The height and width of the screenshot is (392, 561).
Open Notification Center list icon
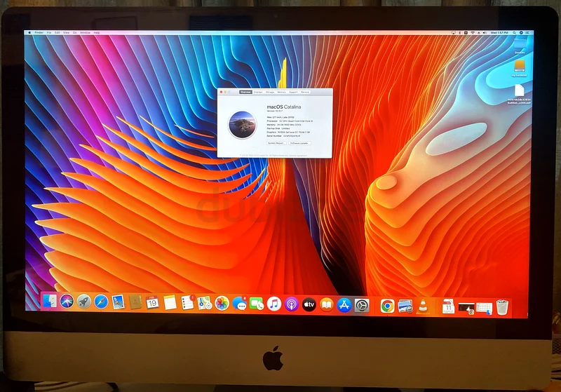527,32
